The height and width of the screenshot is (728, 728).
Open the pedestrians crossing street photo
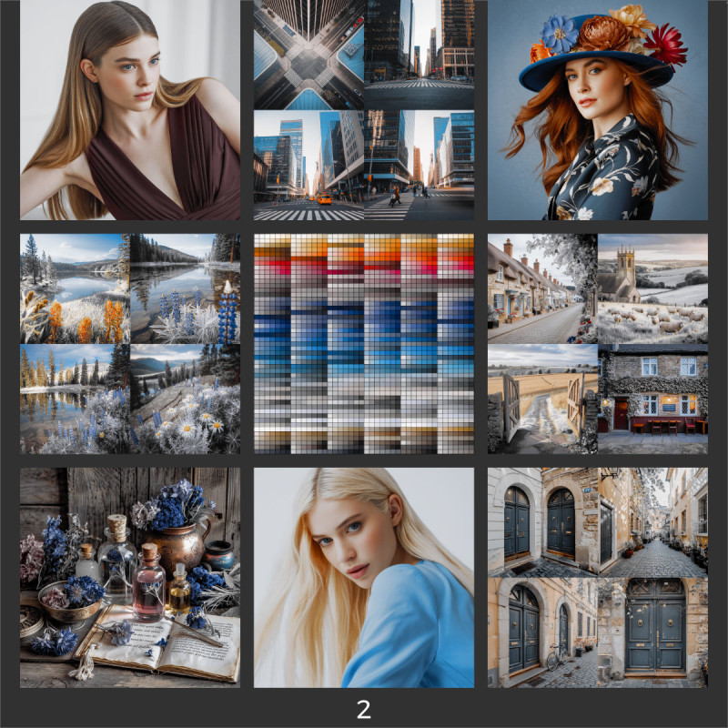click(420, 166)
